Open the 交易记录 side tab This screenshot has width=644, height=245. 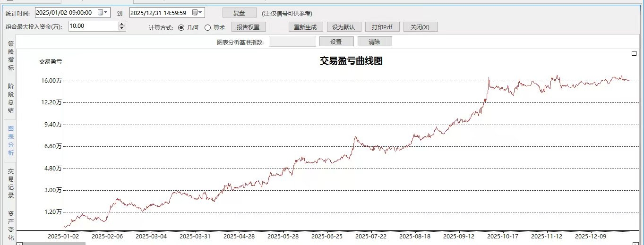[10, 183]
